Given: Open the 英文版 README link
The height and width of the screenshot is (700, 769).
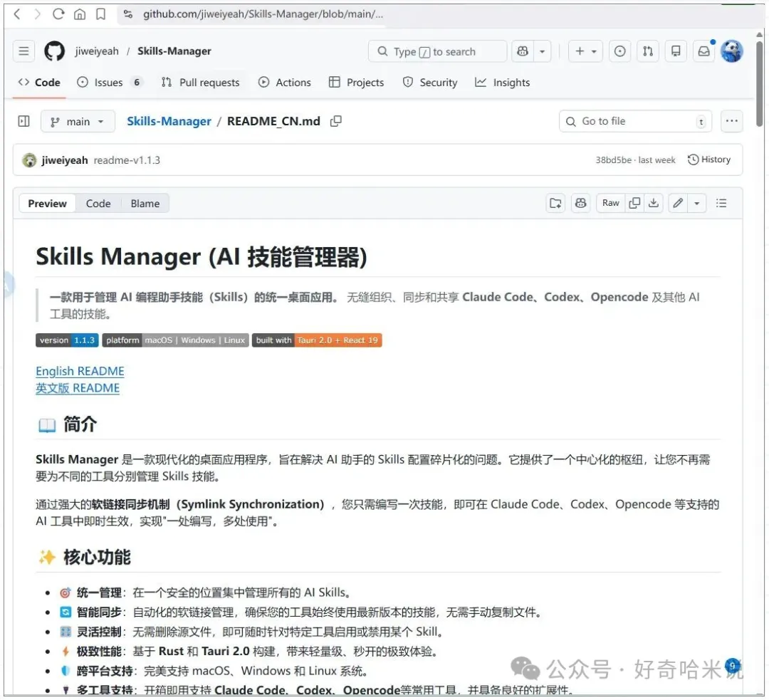Looking at the screenshot, I should (x=78, y=389).
